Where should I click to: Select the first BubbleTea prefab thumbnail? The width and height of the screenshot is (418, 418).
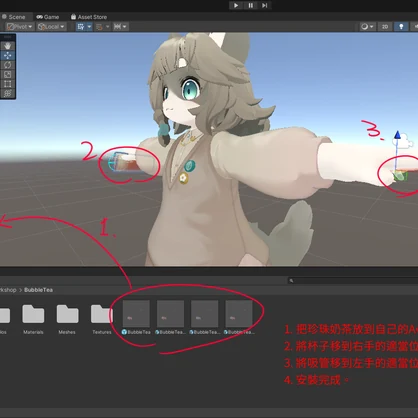(x=136, y=314)
